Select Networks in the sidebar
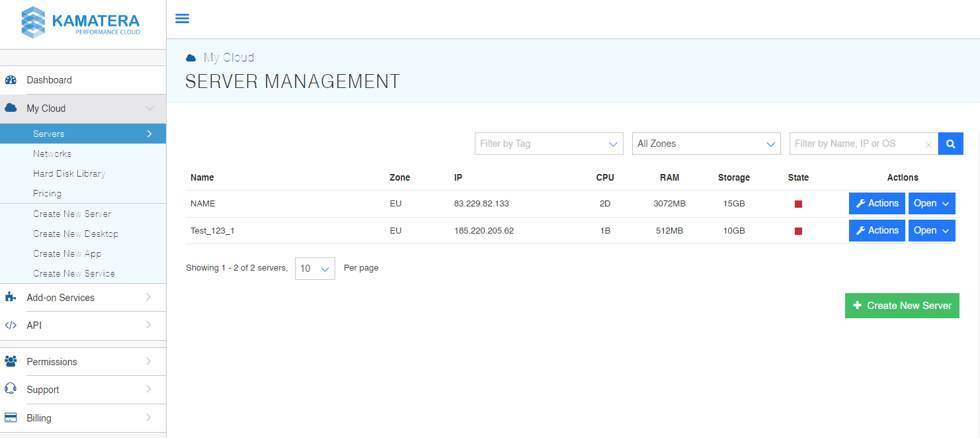 point(52,153)
